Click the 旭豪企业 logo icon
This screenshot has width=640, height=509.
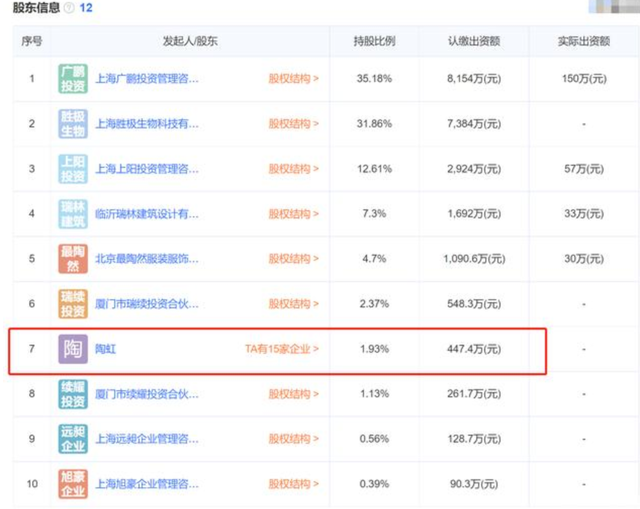73,484
